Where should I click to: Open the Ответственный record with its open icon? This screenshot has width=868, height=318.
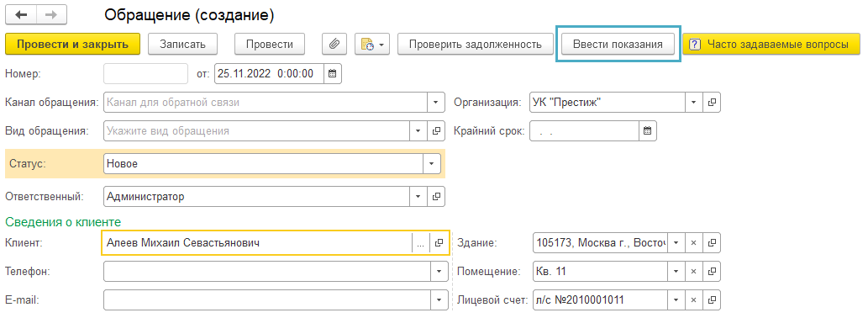436,196
